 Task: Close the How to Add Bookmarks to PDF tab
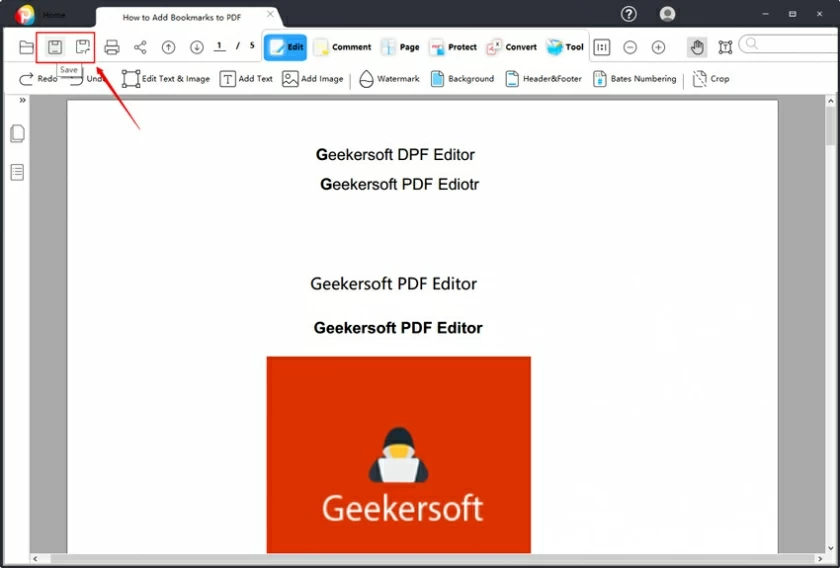[271, 14]
